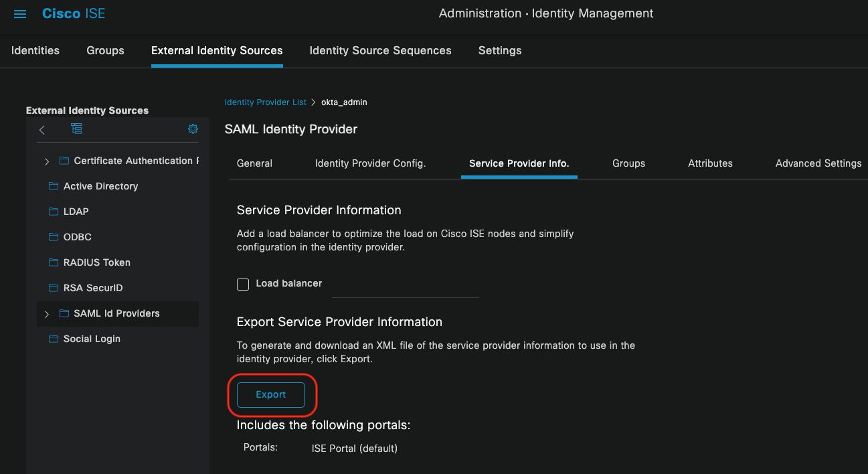Select the tree view icon in the sidebar

click(76, 129)
